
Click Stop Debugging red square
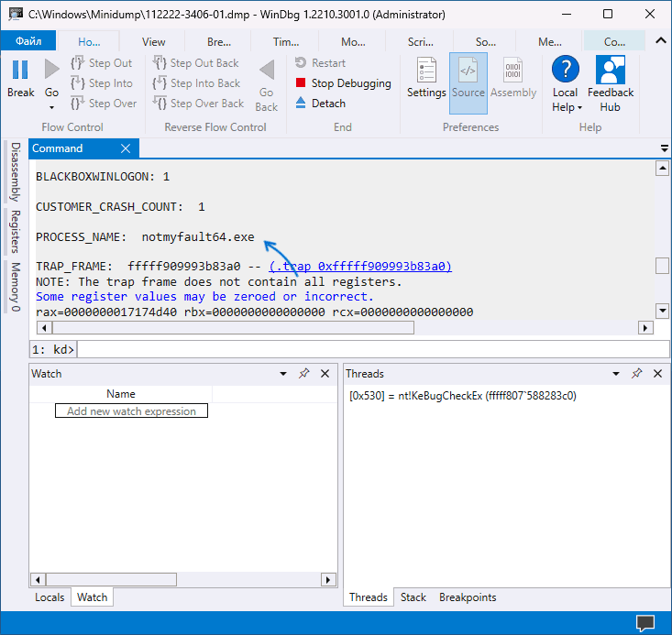click(x=301, y=82)
